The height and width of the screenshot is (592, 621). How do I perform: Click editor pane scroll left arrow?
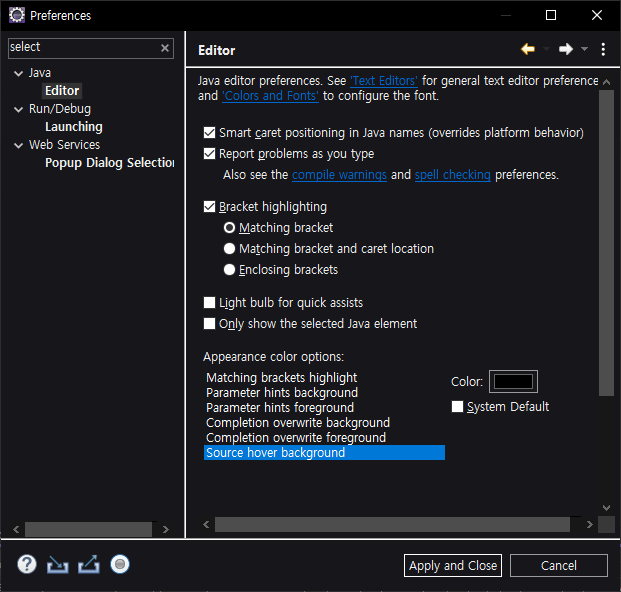[206, 525]
